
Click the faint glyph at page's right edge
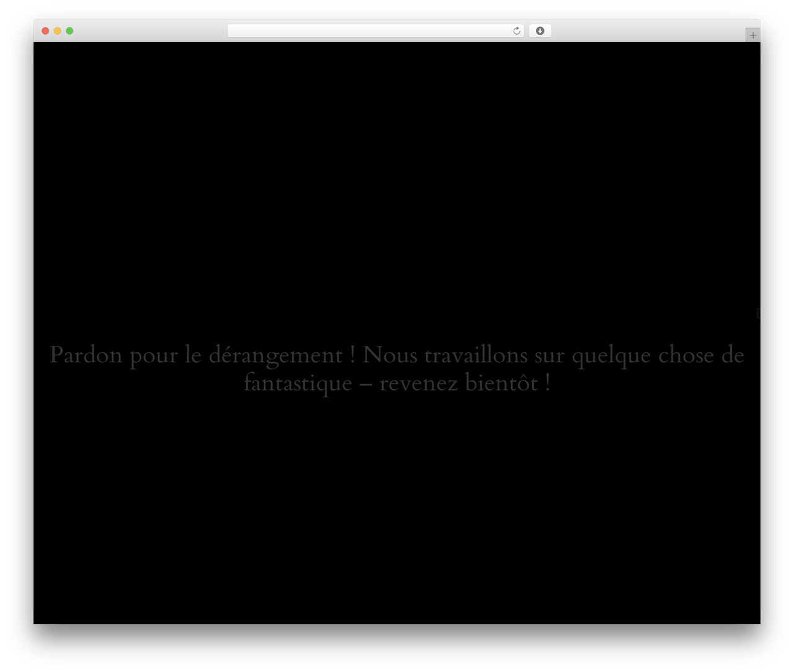pyautogui.click(x=758, y=313)
